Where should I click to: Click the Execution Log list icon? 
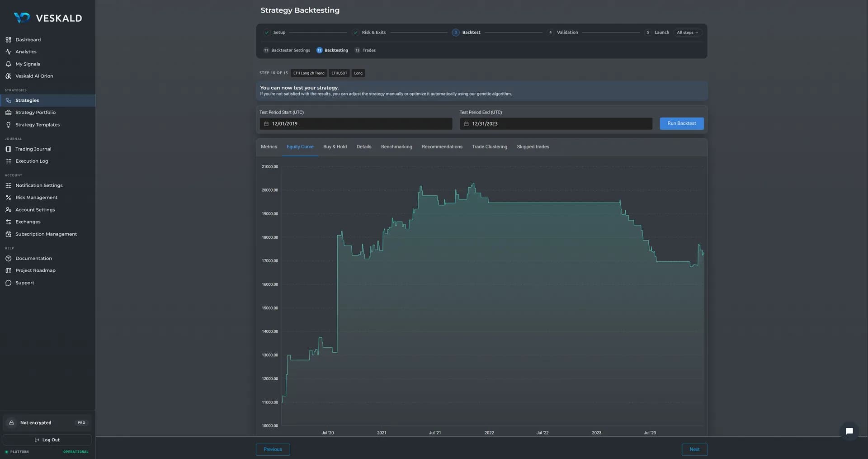(x=8, y=161)
